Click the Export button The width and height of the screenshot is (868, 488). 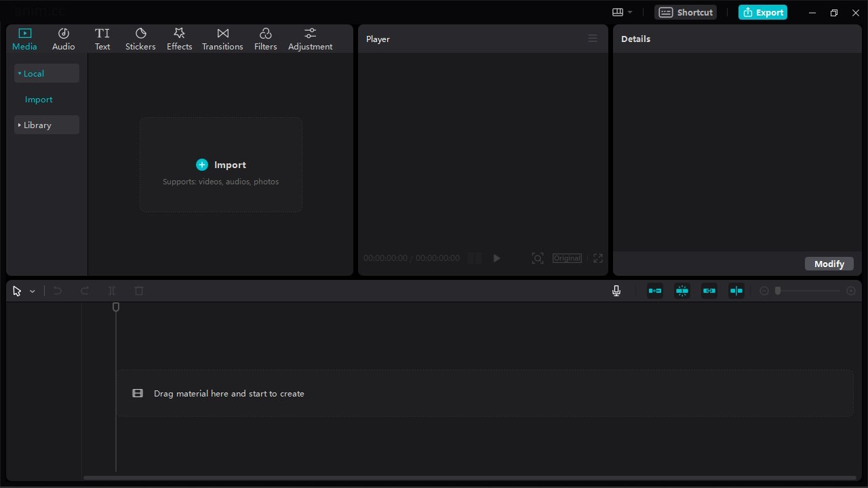point(763,12)
